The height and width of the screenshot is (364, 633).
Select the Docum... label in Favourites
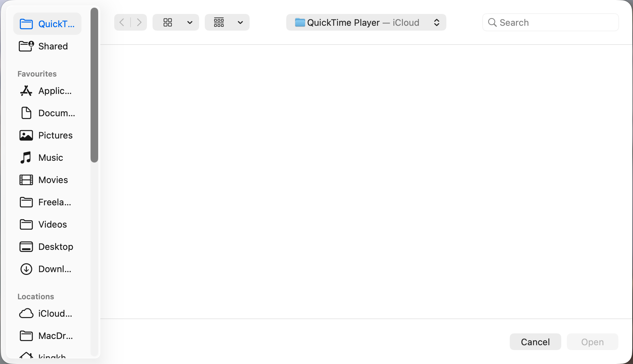click(x=56, y=113)
